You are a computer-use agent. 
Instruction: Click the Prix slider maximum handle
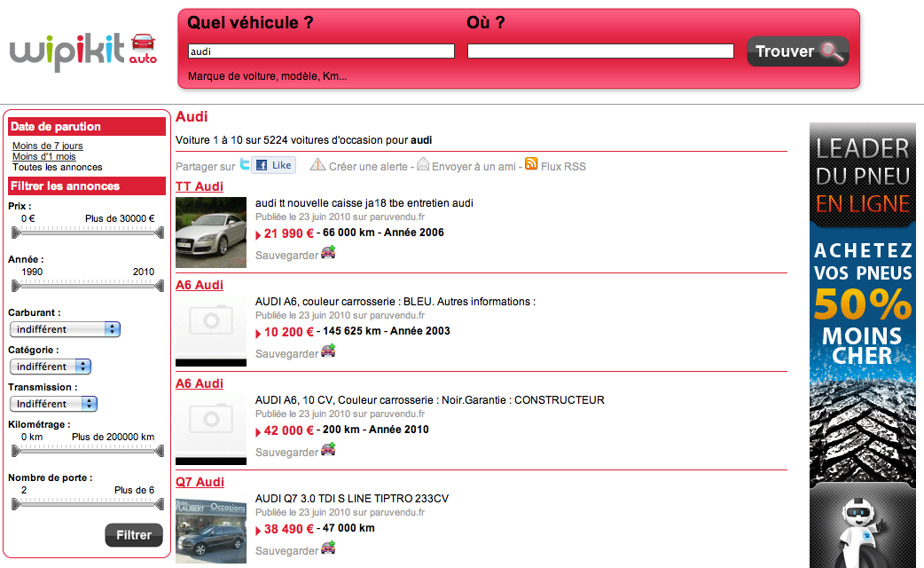click(159, 233)
